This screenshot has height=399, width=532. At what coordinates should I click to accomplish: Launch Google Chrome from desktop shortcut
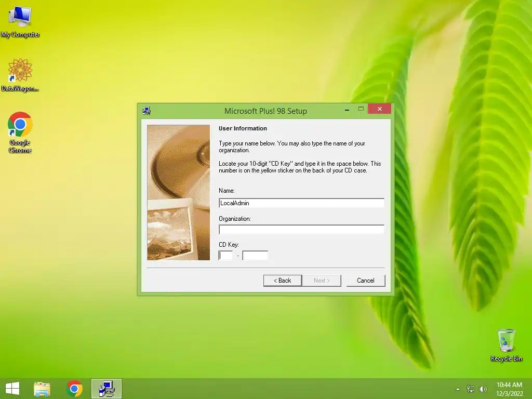coord(20,132)
